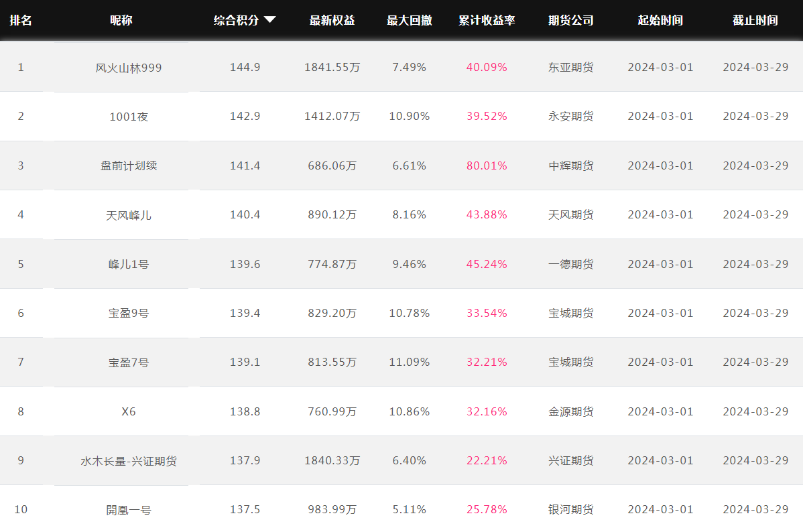Select return rate 32.16%
Viewport: 803px width, 532px height.
point(487,411)
